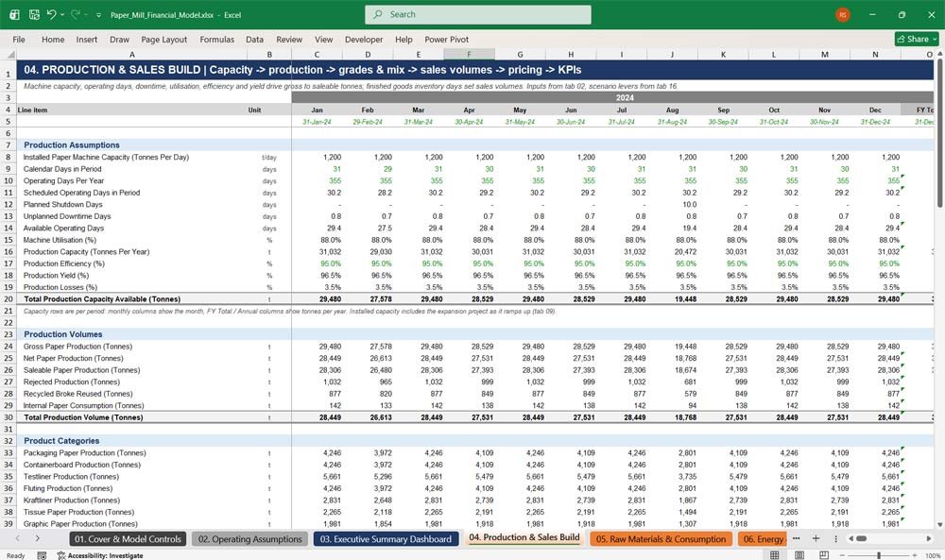
Task: Select column F header
Action: pyautogui.click(x=469, y=54)
